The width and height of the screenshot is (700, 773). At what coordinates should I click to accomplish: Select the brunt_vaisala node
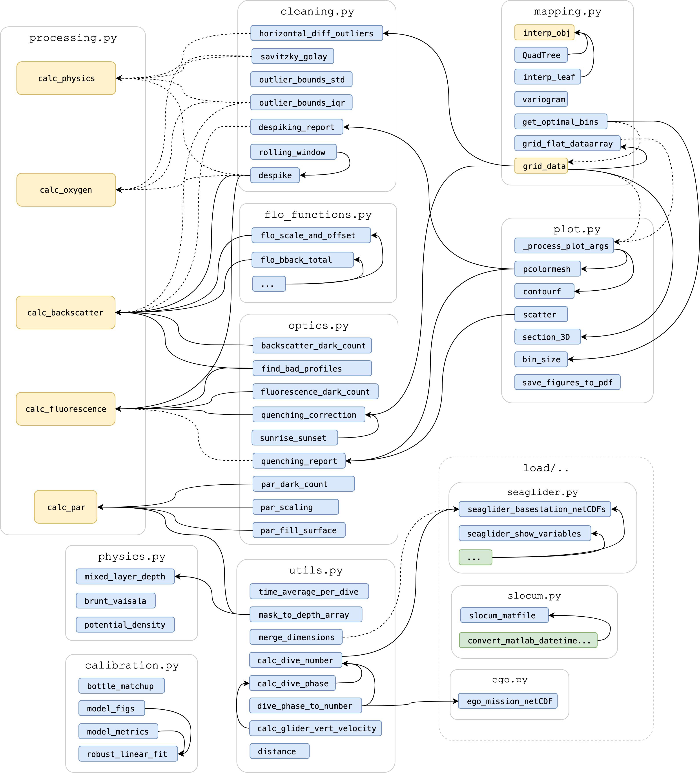[x=116, y=601]
